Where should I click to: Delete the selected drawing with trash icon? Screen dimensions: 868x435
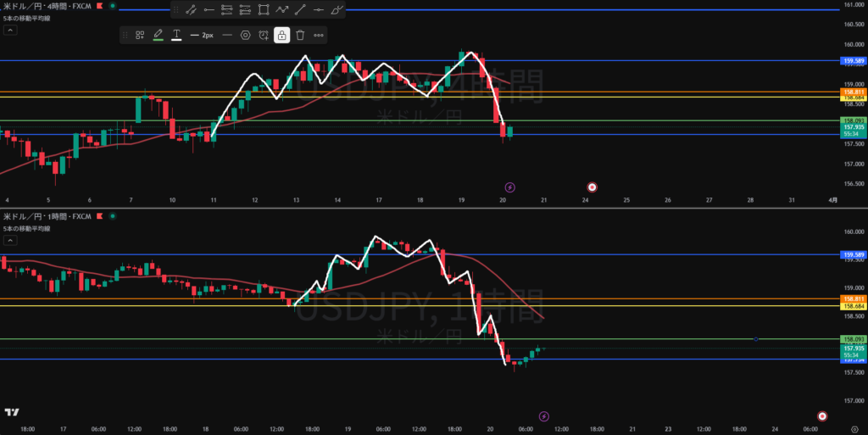tap(300, 35)
